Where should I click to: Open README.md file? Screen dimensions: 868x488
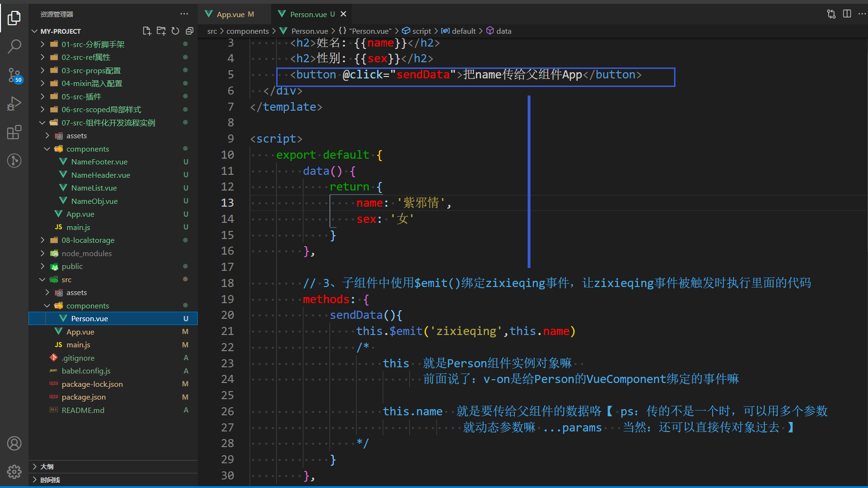pyautogui.click(x=113, y=410)
